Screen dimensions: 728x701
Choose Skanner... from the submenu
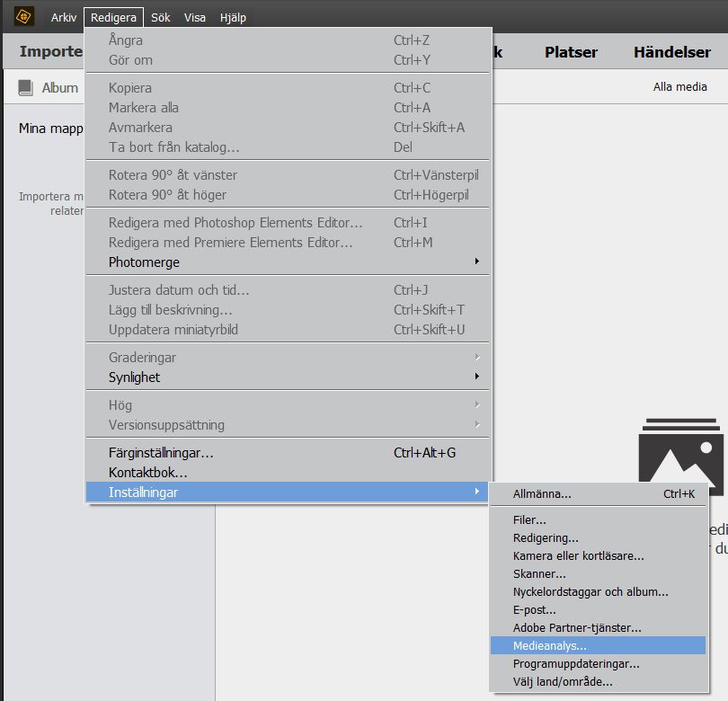[x=599, y=573]
